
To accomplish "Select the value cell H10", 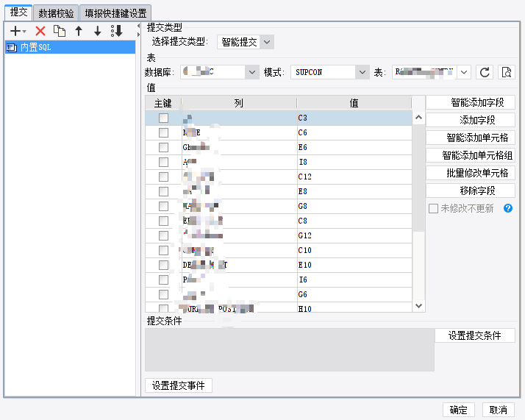I will tap(354, 307).
